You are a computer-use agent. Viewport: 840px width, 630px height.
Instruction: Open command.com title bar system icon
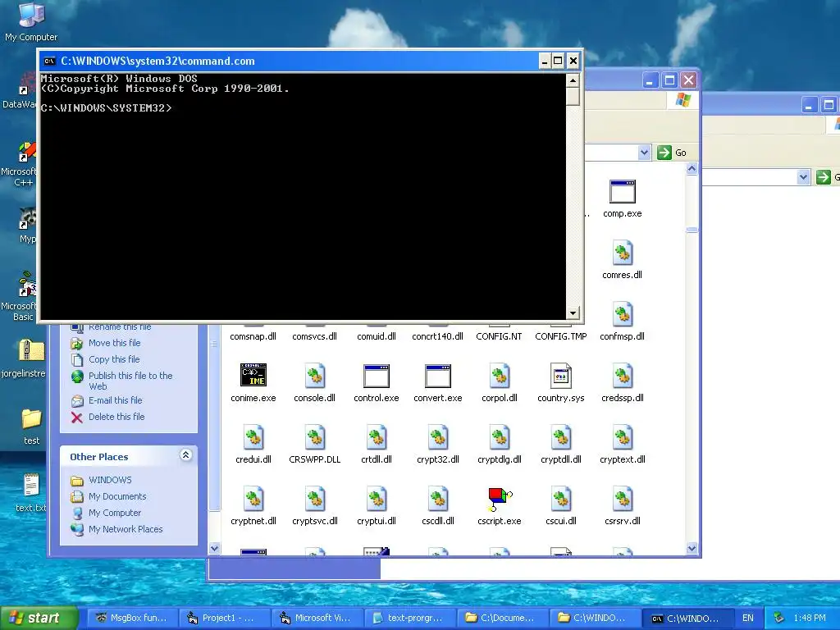(49, 61)
